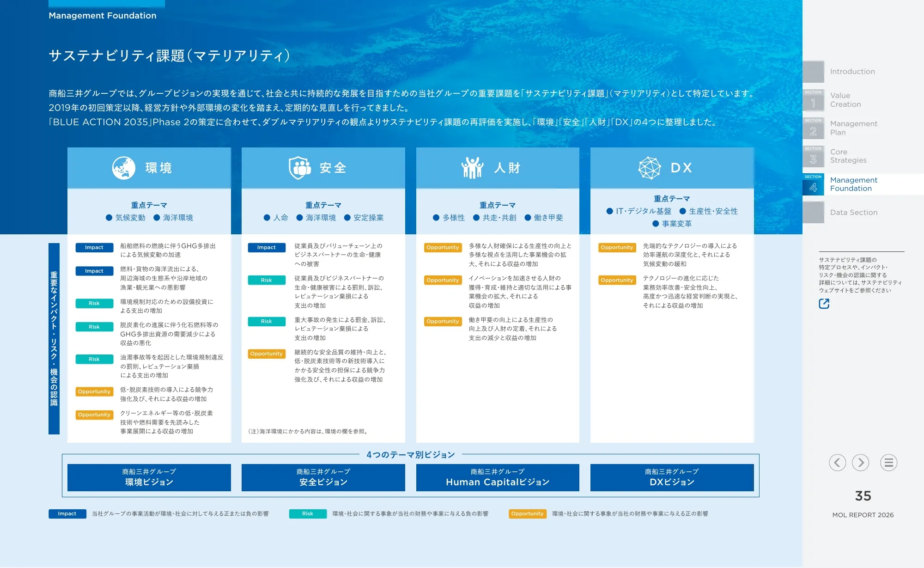Click the shield icon for 安全

pyautogui.click(x=300, y=168)
